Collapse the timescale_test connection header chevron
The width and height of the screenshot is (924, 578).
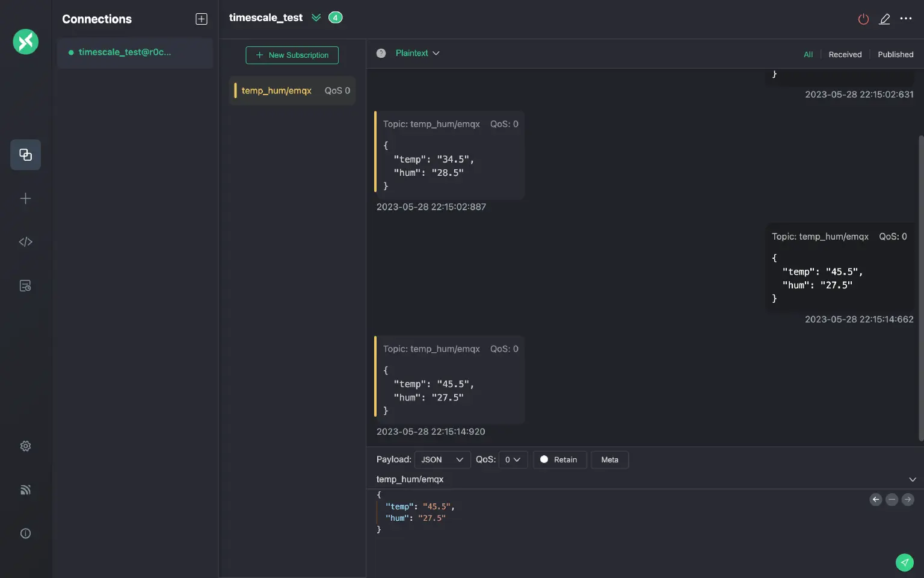point(316,17)
